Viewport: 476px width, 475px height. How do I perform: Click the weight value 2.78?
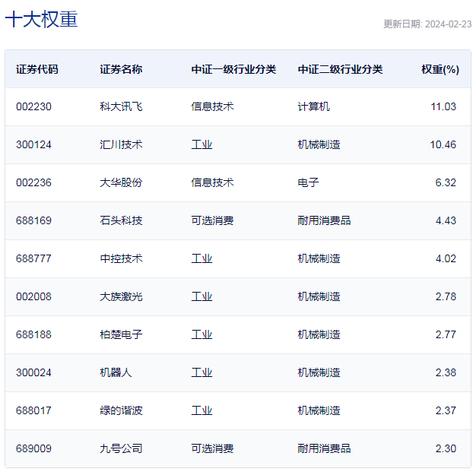click(x=446, y=296)
